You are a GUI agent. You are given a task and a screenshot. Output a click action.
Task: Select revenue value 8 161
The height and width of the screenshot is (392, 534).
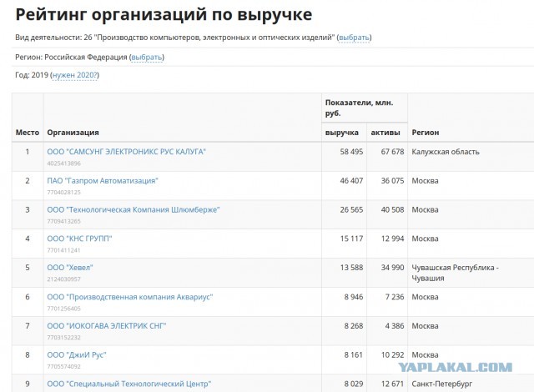pyautogui.click(x=354, y=355)
